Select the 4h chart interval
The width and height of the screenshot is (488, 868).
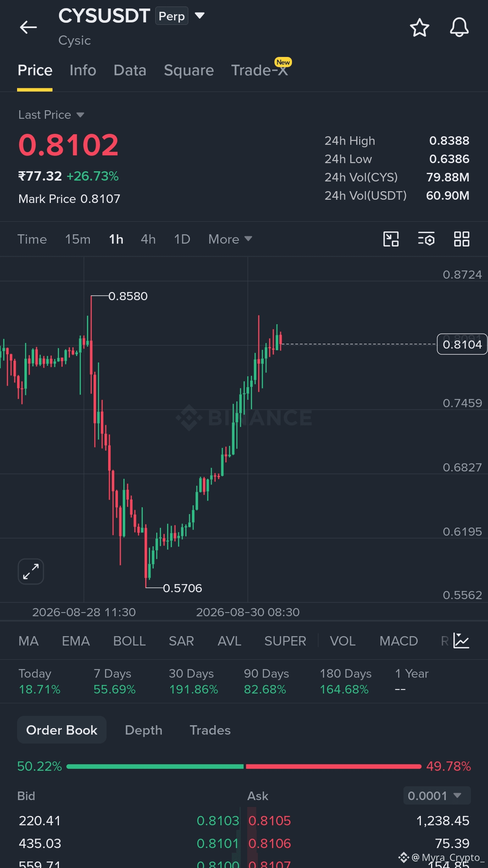tap(148, 239)
